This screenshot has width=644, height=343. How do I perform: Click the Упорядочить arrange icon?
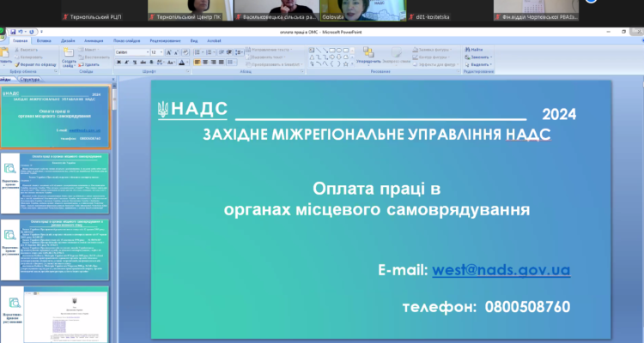[368, 56]
